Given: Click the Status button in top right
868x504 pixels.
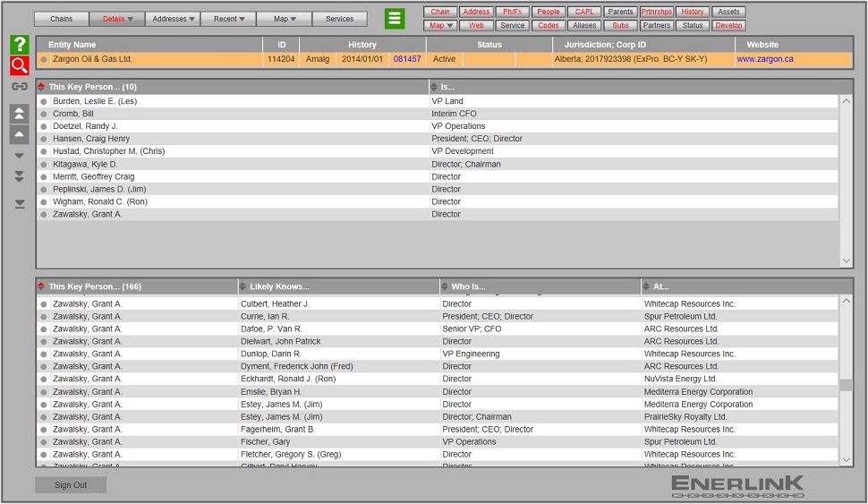Looking at the screenshot, I should coord(693,25).
